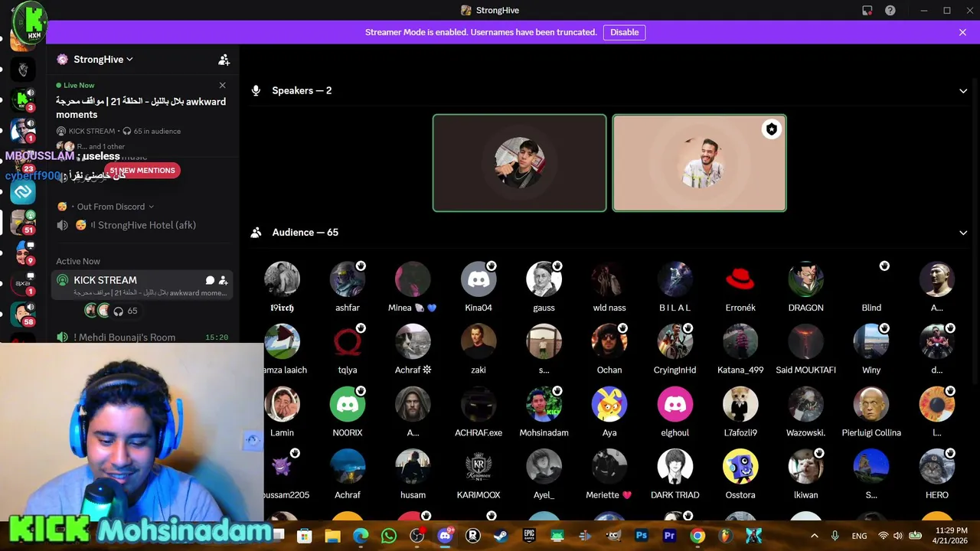The height and width of the screenshot is (551, 980).
Task: Launch Photoshop from the taskbar
Action: pos(642,536)
